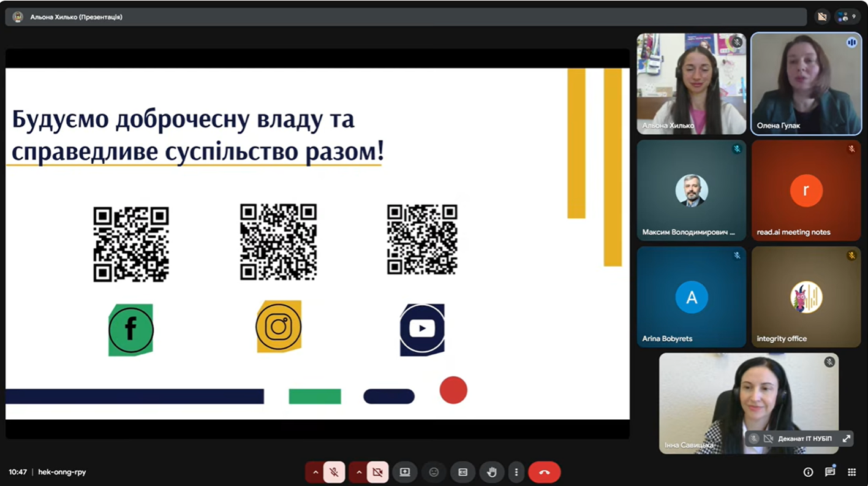This screenshot has height=486, width=868.
Task: Click the Facebook icon on the slide
Action: pos(131,330)
